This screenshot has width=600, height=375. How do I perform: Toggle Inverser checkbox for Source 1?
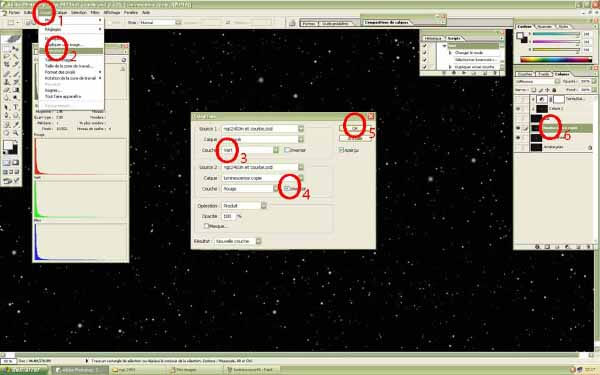[287, 150]
